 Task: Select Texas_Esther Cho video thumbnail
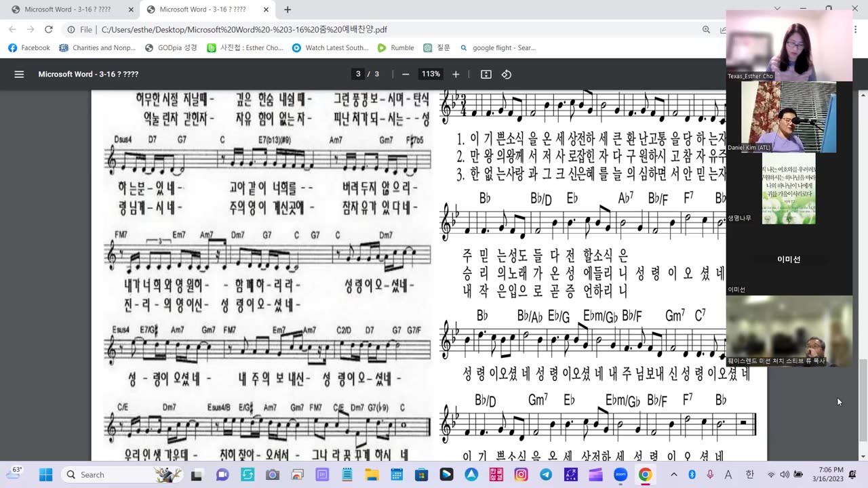tap(789, 45)
